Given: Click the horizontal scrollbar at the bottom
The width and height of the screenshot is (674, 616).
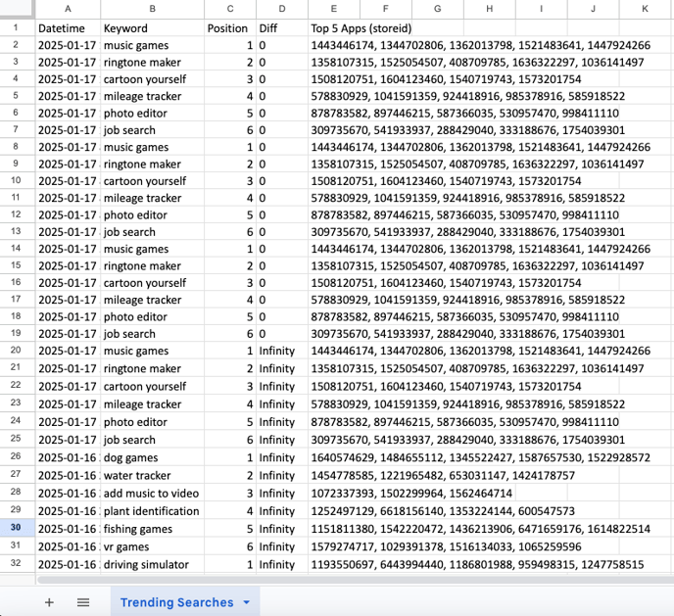Looking at the screenshot, I should pyautogui.click(x=356, y=580).
